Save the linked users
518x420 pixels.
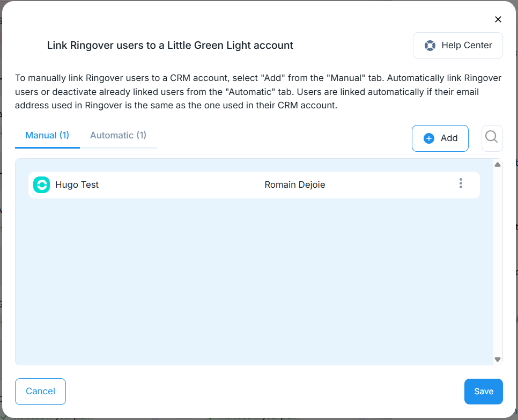pos(483,392)
